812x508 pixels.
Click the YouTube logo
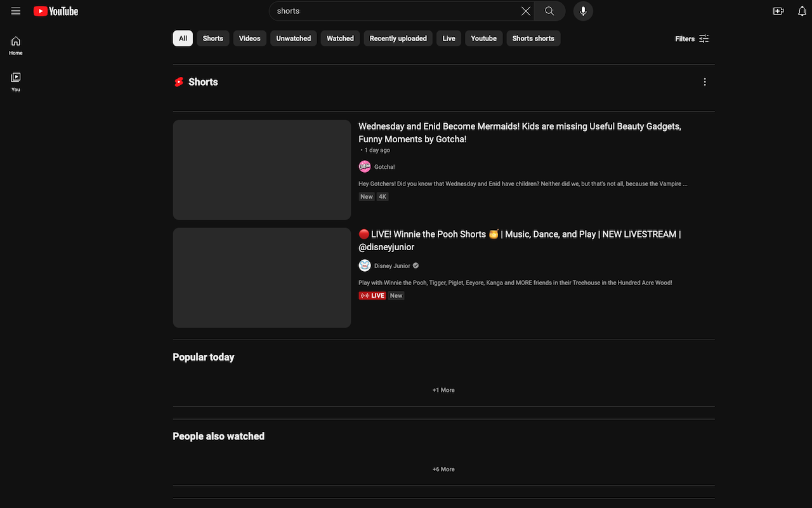[x=56, y=11]
